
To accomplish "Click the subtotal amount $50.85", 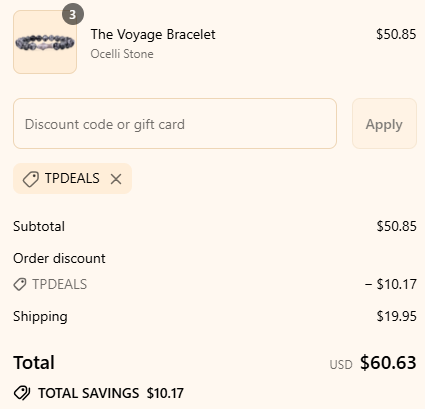I will click(396, 226).
